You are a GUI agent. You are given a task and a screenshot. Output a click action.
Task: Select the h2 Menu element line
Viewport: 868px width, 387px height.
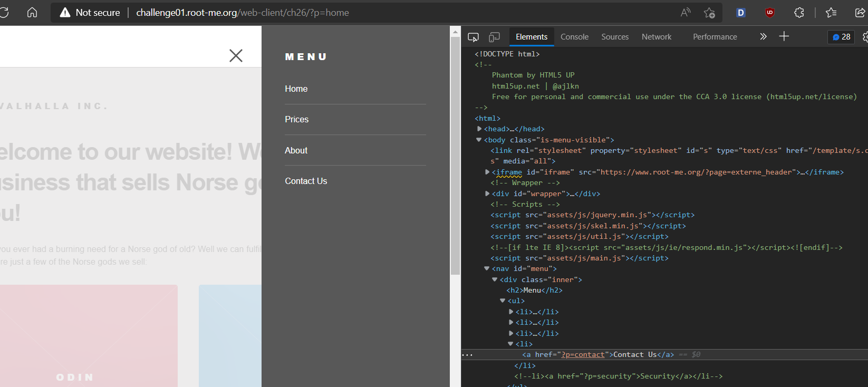(x=534, y=290)
